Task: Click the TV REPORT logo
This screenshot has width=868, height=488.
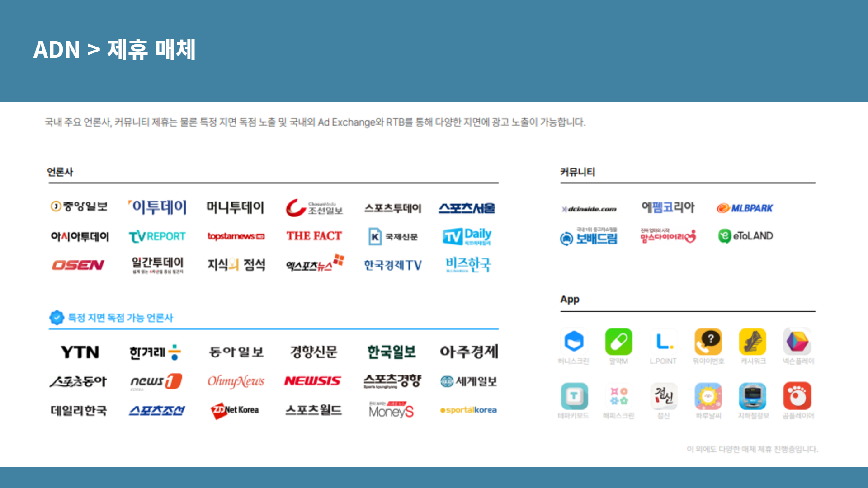Action: coord(157,236)
